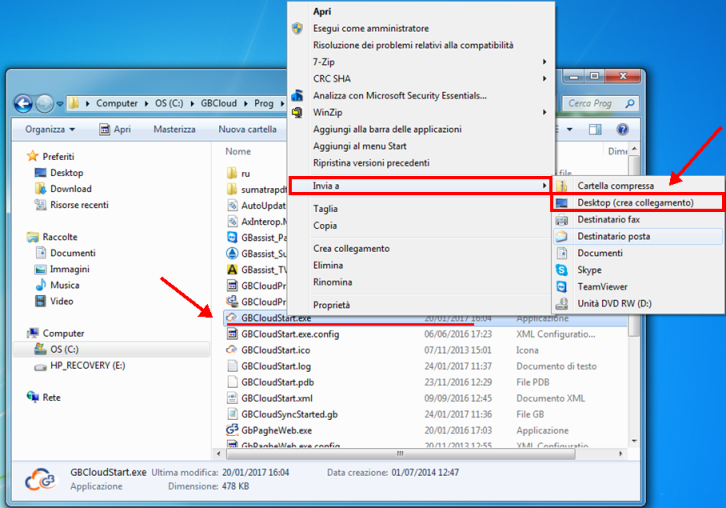Click the TeamViewer icon in submenu
This screenshot has height=508, width=726.
click(x=562, y=287)
